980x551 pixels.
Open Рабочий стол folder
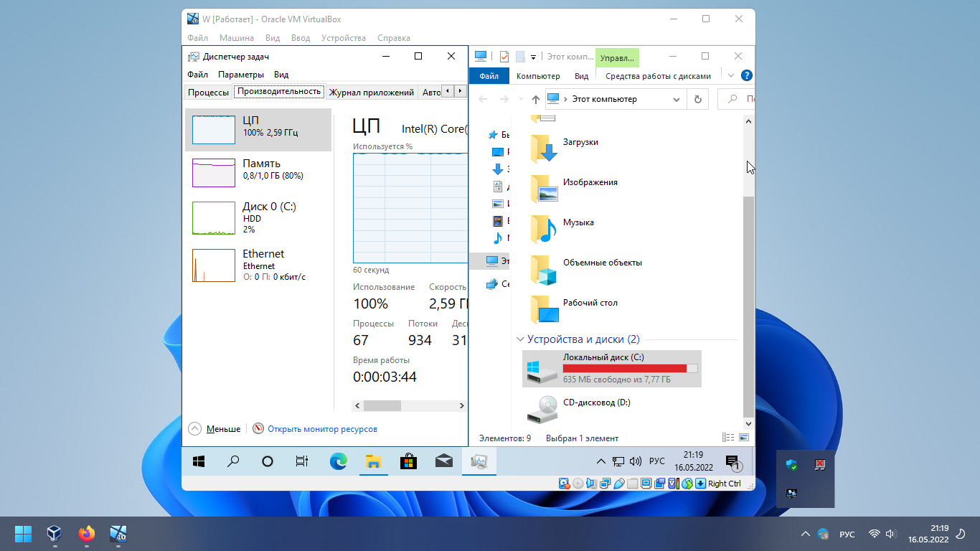pyautogui.click(x=575, y=309)
